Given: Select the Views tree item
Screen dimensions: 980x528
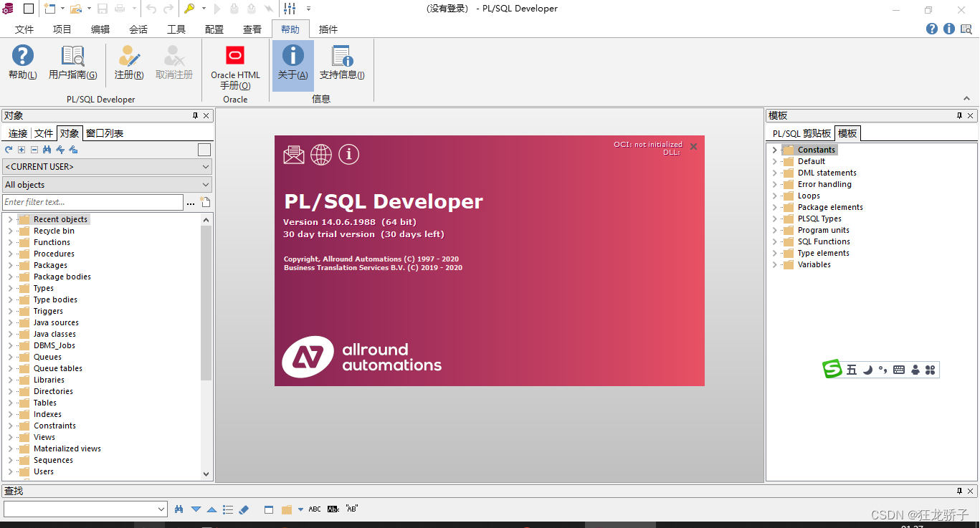Looking at the screenshot, I should pos(44,437).
